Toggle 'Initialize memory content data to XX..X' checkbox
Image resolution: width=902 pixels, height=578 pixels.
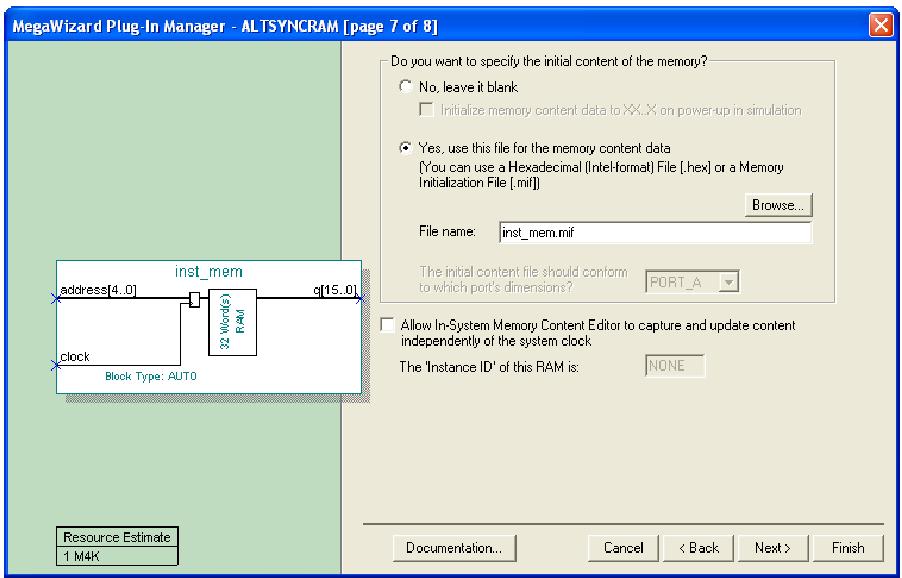(x=426, y=109)
